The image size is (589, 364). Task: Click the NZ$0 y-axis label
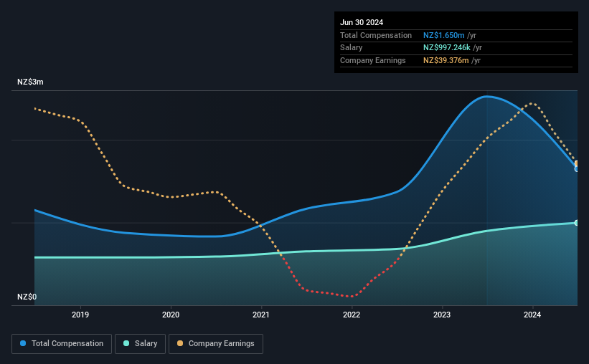click(x=27, y=297)
